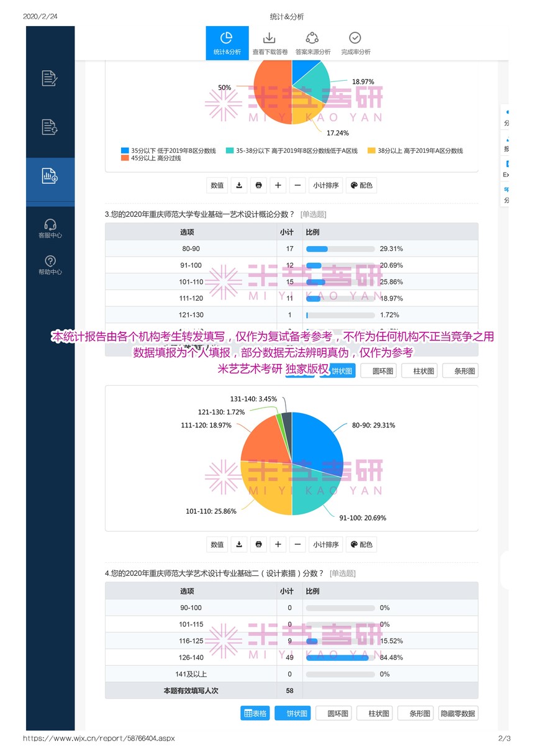Switch question 3 to 柱状图 view
The height and width of the screenshot is (756, 534).
pos(419,371)
